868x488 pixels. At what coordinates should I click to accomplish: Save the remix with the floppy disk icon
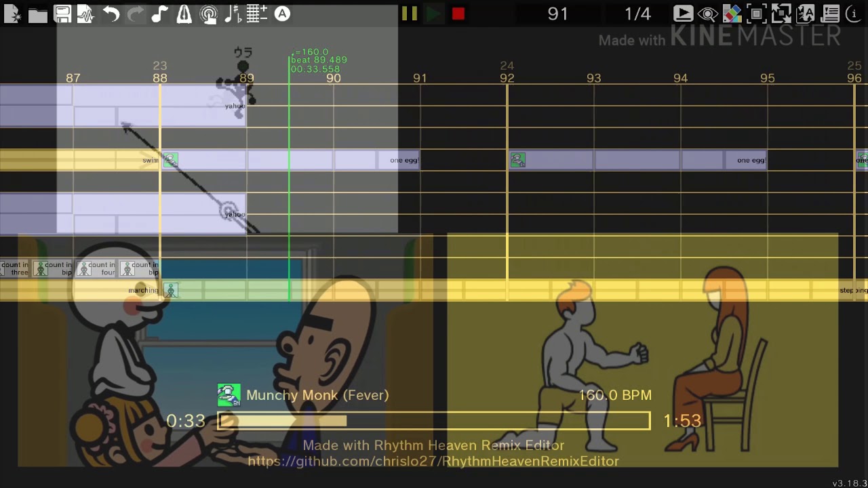coord(62,14)
